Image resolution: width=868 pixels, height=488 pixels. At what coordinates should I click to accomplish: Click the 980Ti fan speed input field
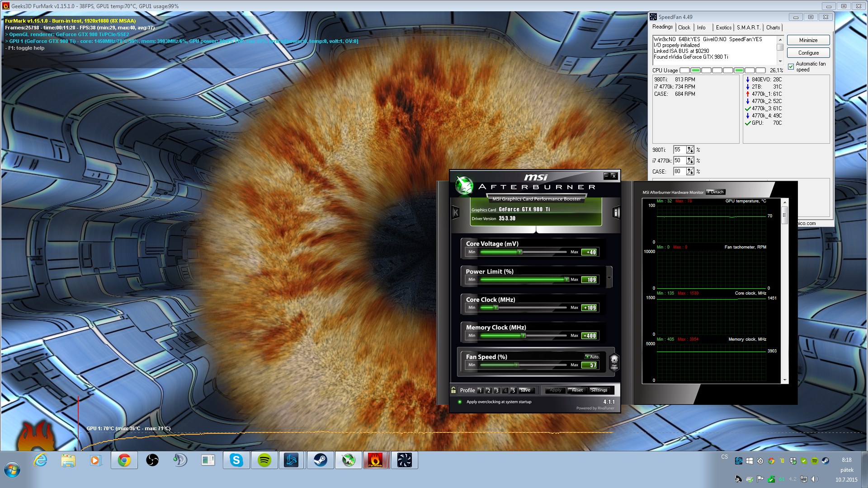(680, 150)
